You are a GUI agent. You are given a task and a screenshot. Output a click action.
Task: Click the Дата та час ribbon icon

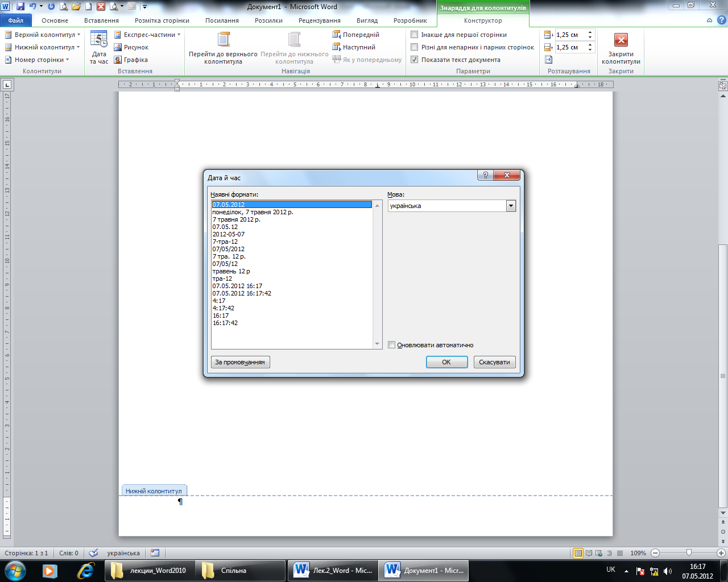[99, 48]
